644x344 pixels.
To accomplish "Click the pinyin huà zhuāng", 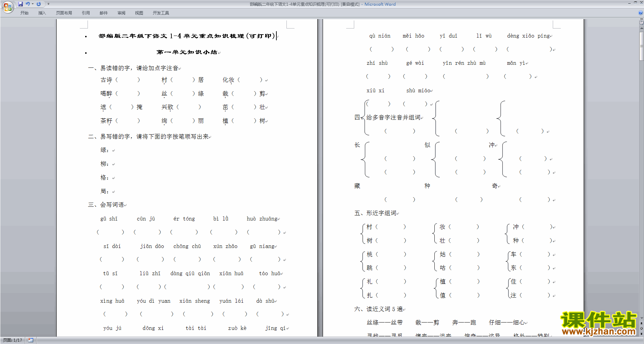I will pos(262,219).
